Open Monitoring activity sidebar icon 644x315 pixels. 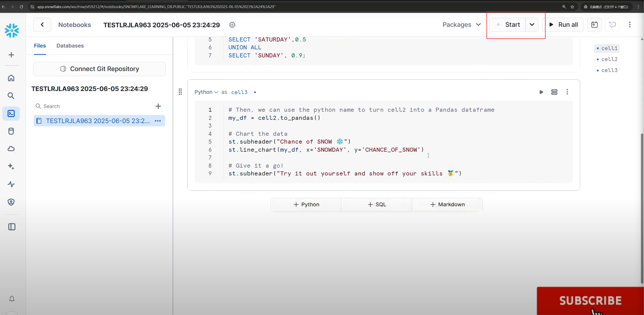pyautogui.click(x=11, y=184)
